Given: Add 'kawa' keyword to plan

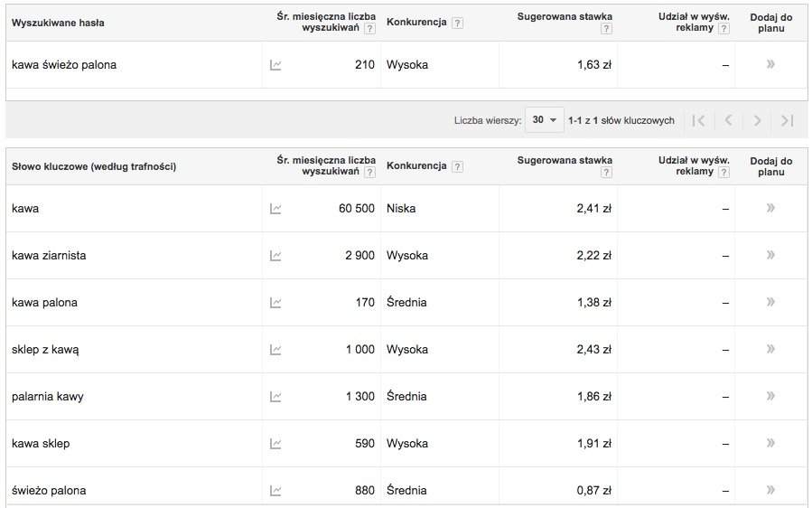Looking at the screenshot, I should click(x=770, y=208).
